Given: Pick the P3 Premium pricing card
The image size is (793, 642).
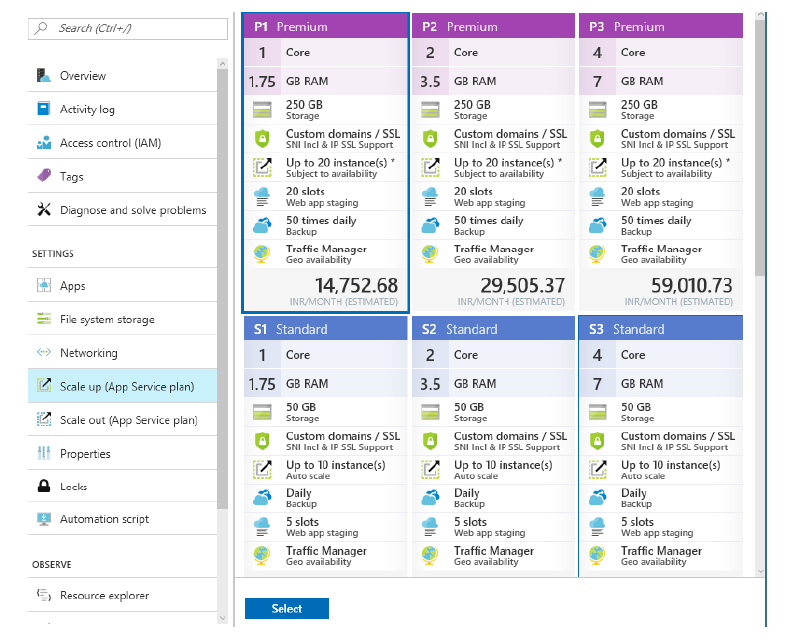Looking at the screenshot, I should 661,160.
